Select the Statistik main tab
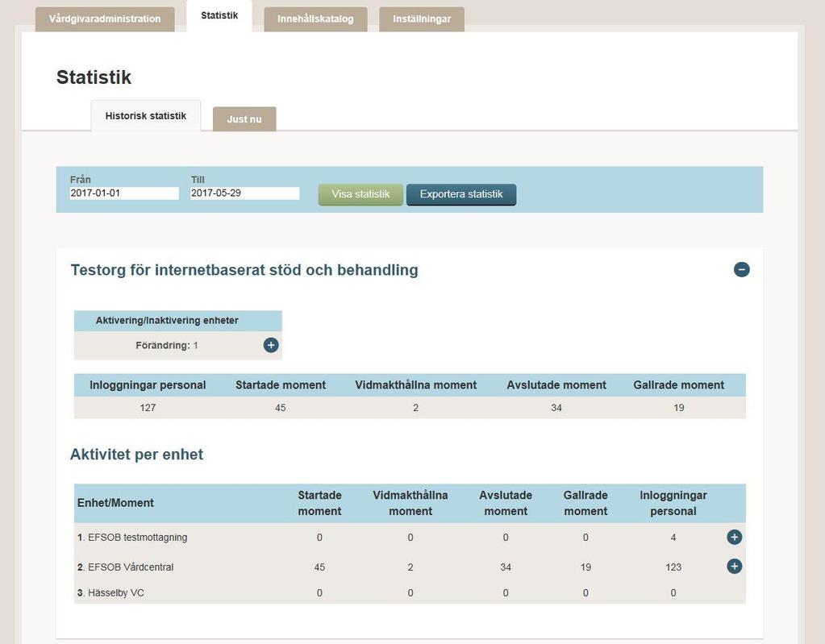This screenshot has height=644, width=825. click(x=219, y=16)
